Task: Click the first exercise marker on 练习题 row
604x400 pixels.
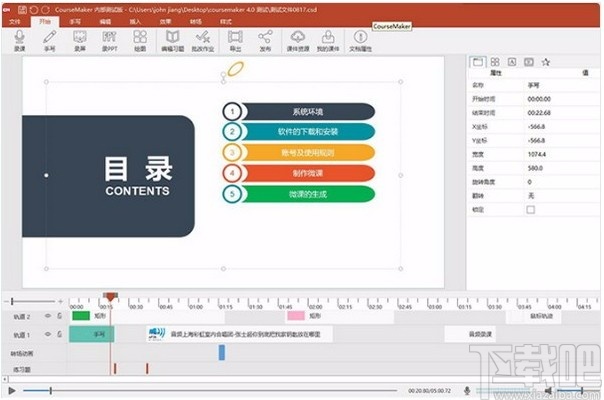Action: 115,369
